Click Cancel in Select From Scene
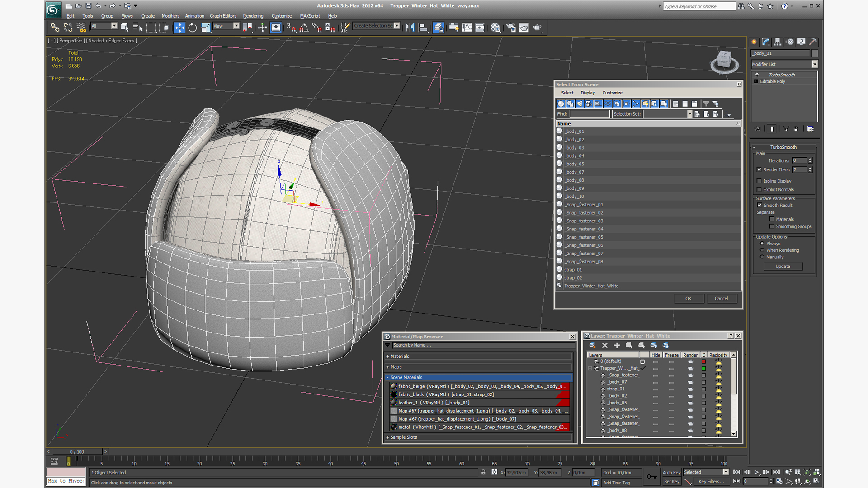The height and width of the screenshot is (488, 868). click(x=721, y=299)
